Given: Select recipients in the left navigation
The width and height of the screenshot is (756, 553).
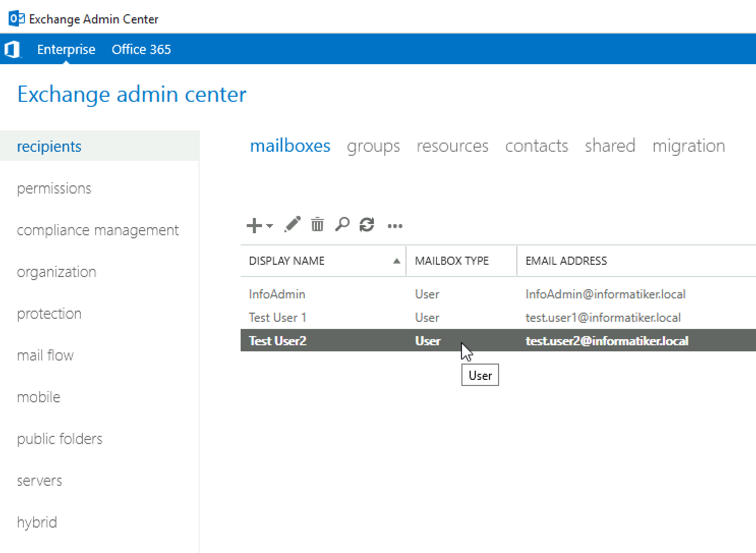Looking at the screenshot, I should coord(100,146).
